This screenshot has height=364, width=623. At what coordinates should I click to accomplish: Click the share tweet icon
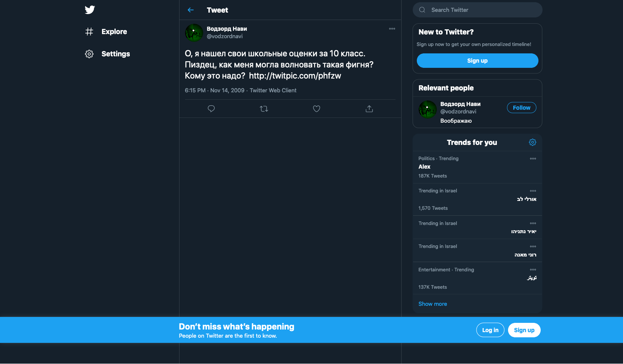tap(369, 109)
